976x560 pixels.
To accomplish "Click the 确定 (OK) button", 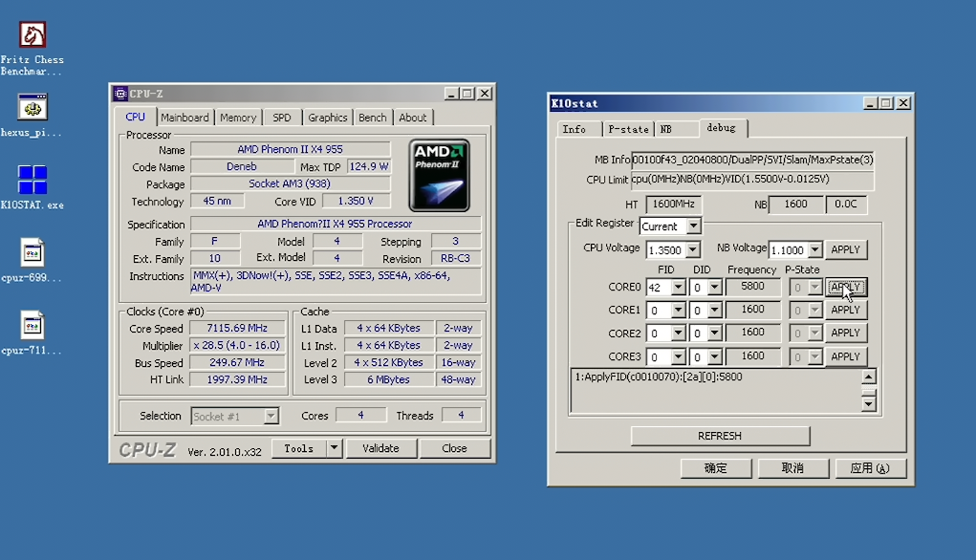I will [x=716, y=468].
